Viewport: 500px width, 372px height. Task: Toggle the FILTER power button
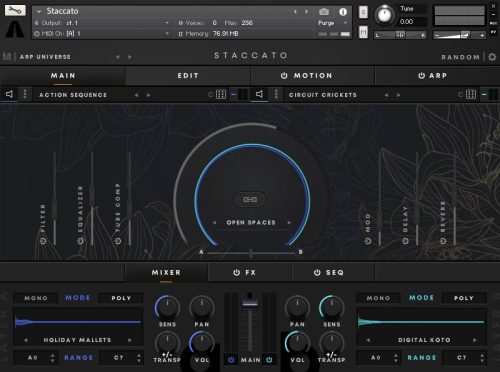[43, 241]
